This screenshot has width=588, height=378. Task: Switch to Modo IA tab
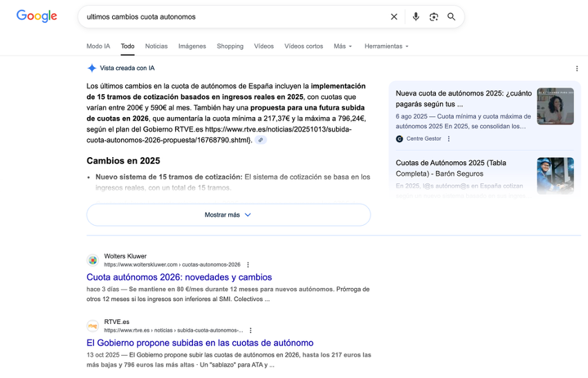click(98, 46)
